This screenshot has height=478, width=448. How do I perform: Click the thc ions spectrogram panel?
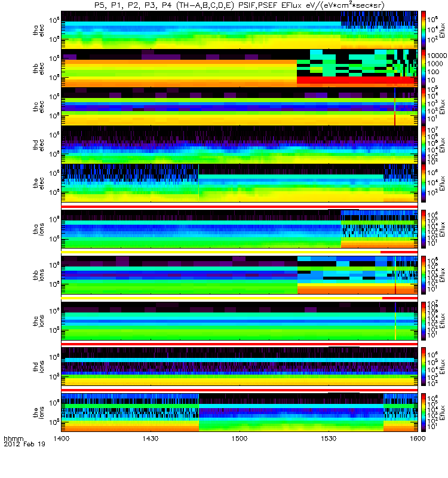[240, 321]
